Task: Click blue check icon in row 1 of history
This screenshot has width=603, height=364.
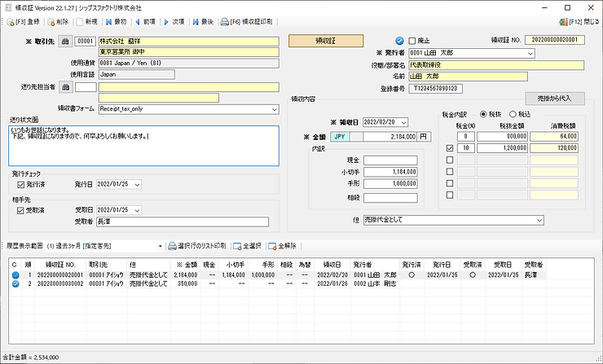Action: pyautogui.click(x=15, y=274)
